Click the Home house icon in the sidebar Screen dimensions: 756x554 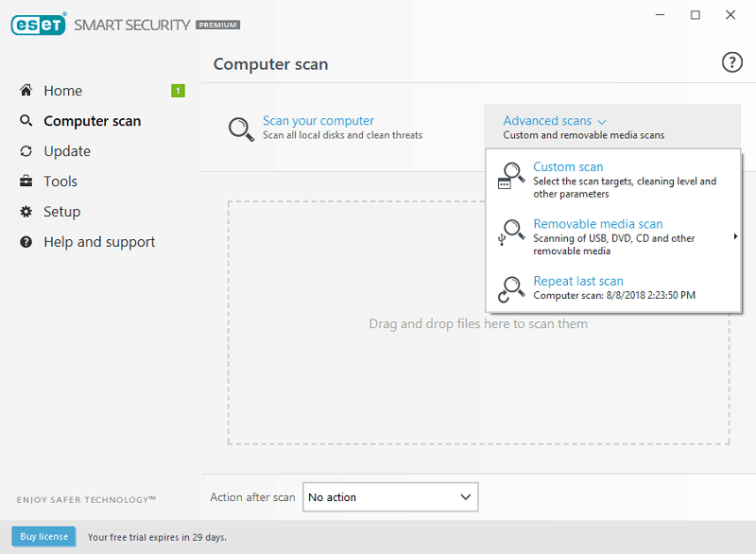(26, 90)
